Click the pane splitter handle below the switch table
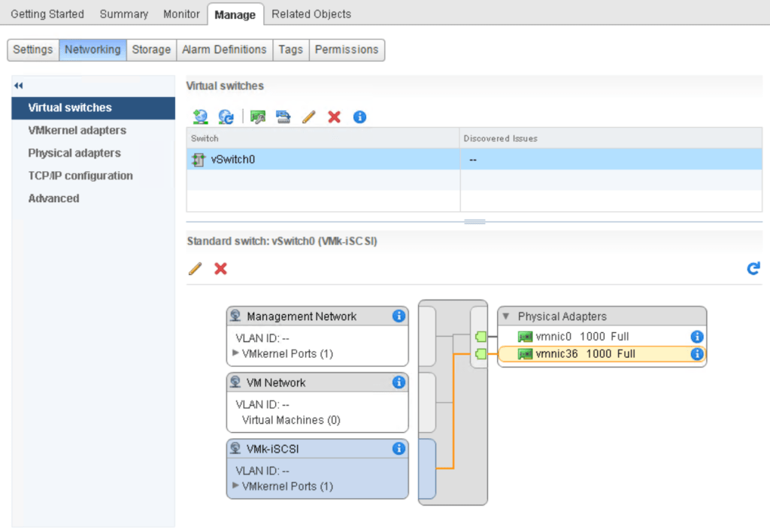Screen dimensions: 770x532 [474, 222]
